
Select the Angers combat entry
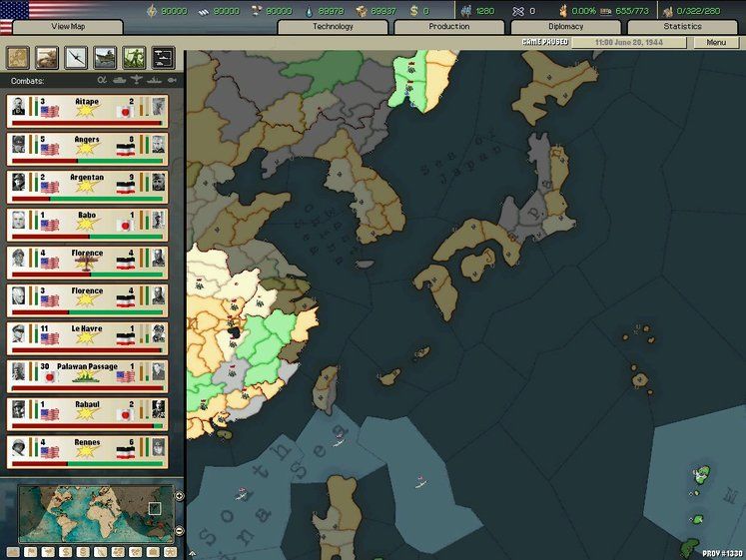point(87,150)
